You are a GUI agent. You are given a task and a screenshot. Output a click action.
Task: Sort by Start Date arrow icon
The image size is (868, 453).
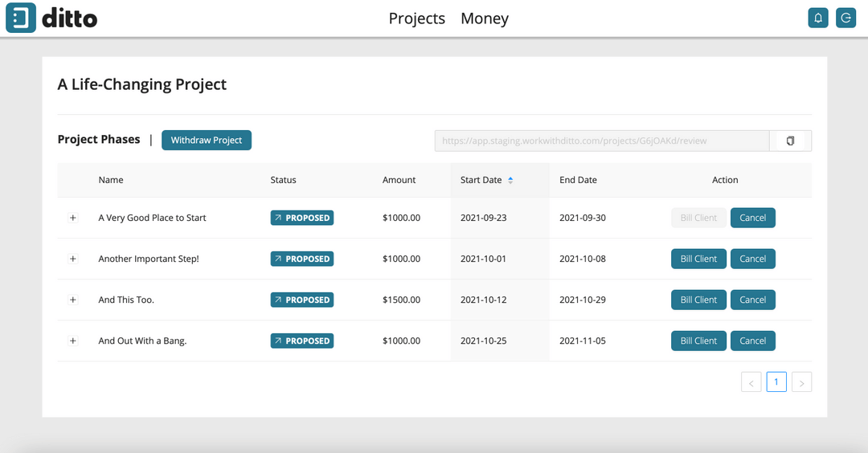(x=510, y=180)
